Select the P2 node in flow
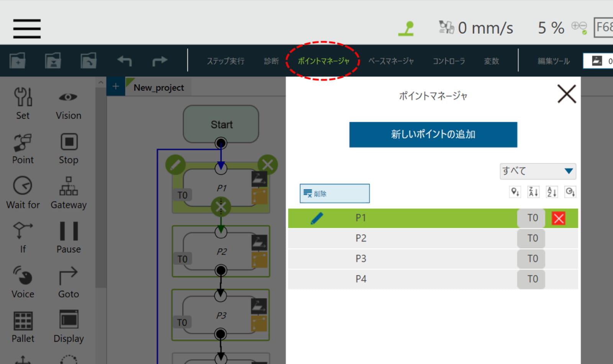 (221, 251)
